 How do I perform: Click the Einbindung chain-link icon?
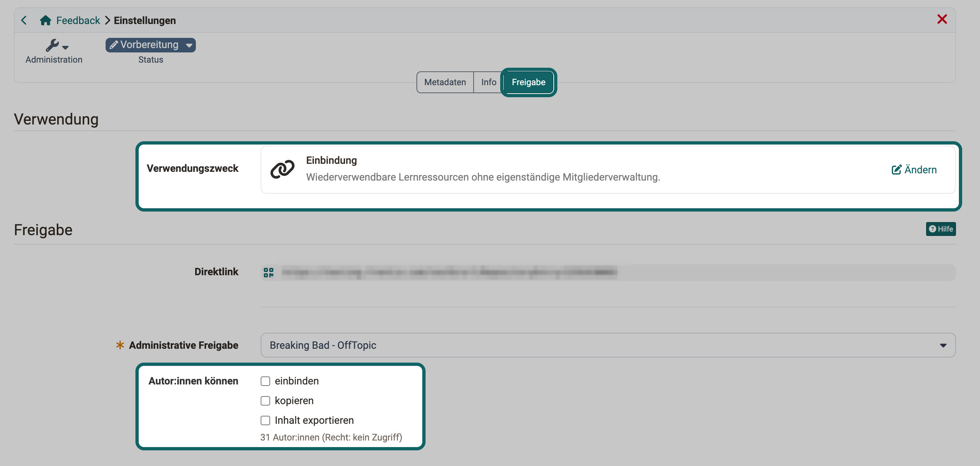point(282,169)
